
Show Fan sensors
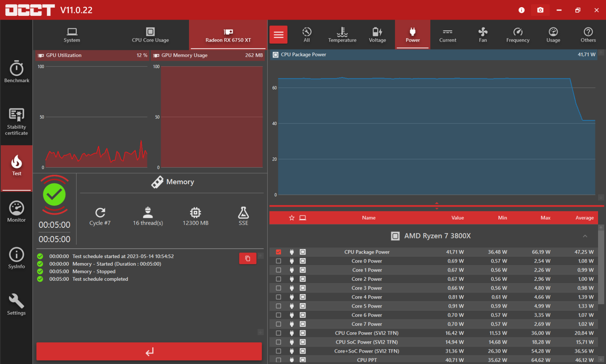click(x=483, y=35)
